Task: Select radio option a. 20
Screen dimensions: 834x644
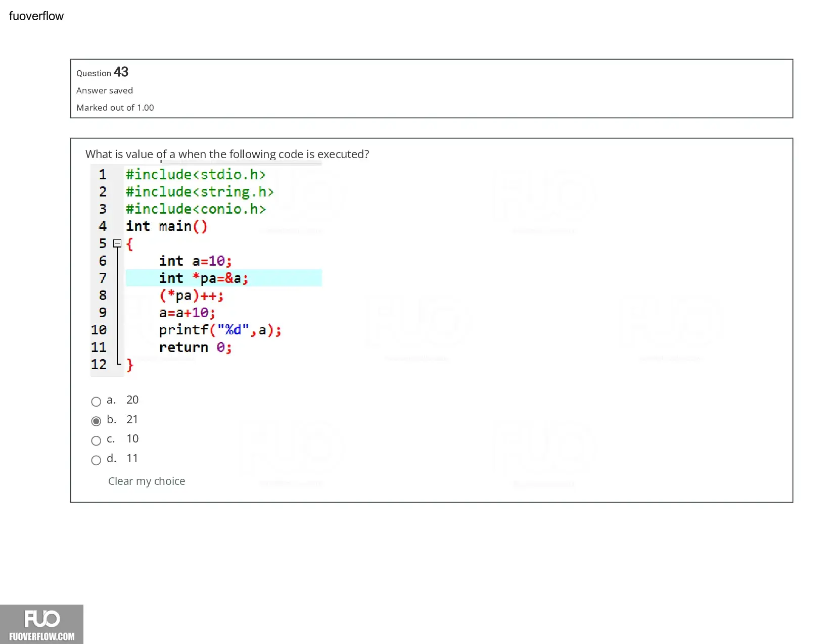Action: (x=96, y=402)
